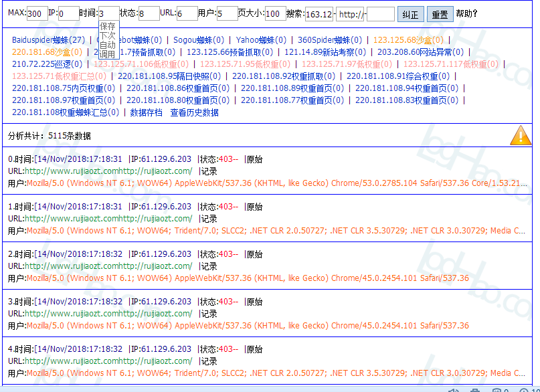Open the 帮助? help link
This screenshot has height=392, width=540.
(x=466, y=13)
